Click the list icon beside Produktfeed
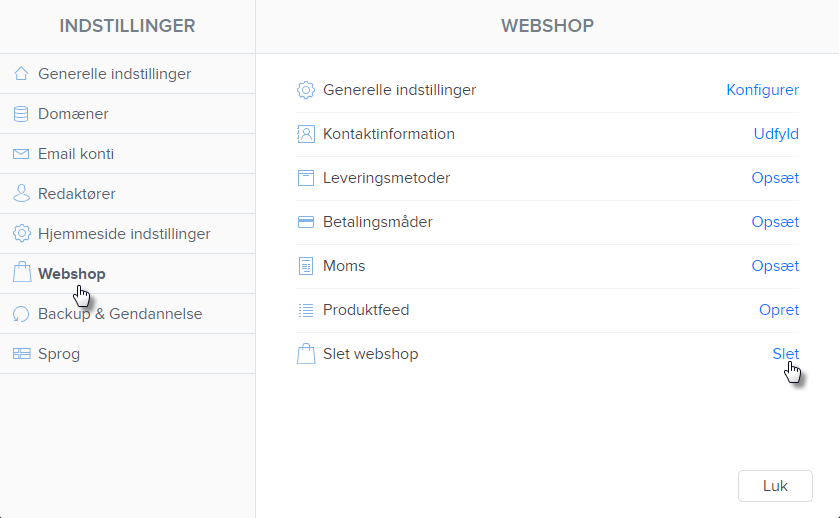 point(306,310)
